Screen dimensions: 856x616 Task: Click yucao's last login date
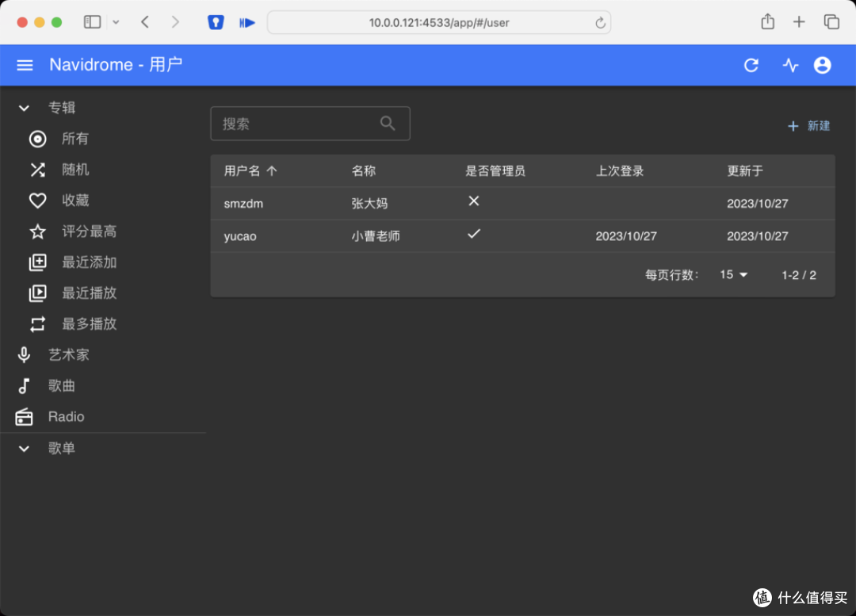625,236
